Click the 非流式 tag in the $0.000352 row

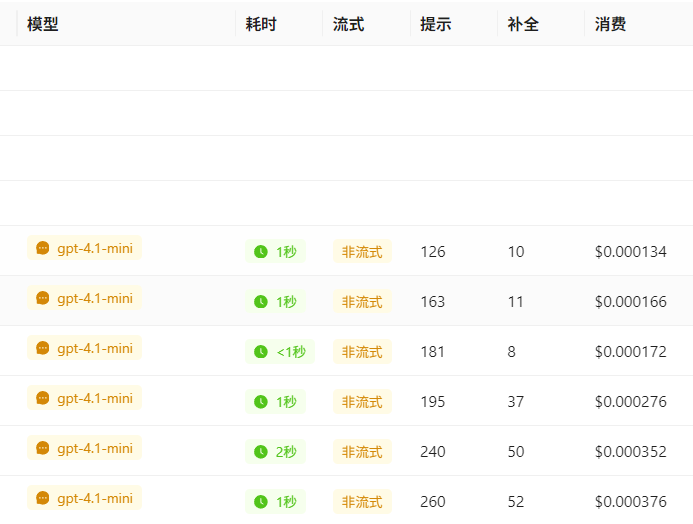pos(362,451)
